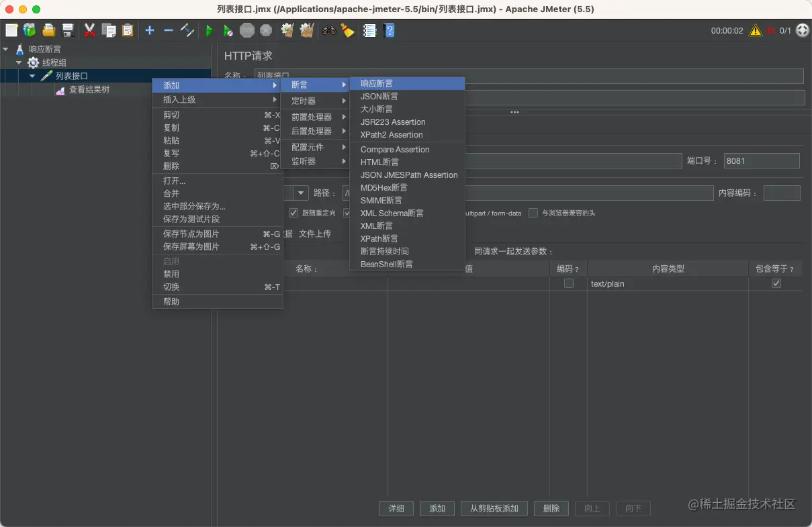The height and width of the screenshot is (527, 812).
Task: Open the Templates toolbar icon
Action: (x=30, y=30)
